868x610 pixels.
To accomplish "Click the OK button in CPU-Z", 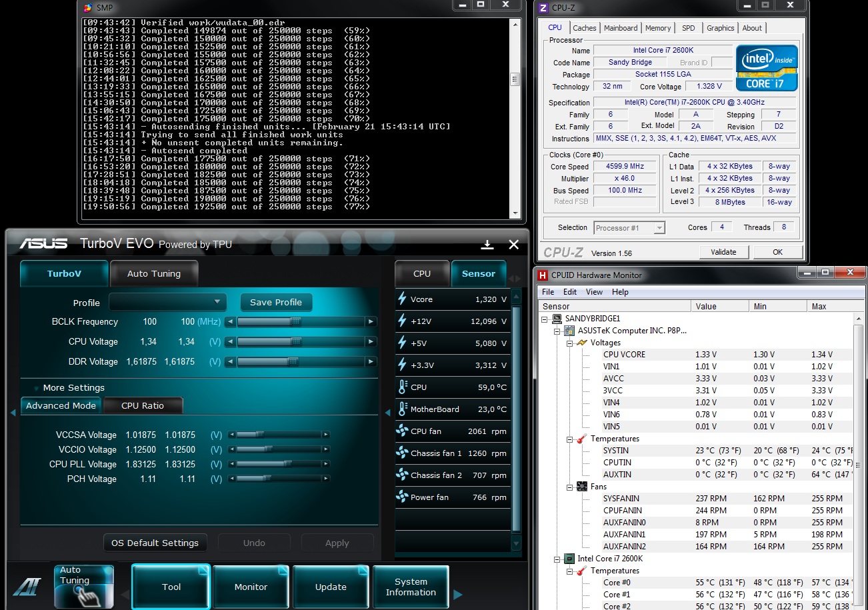I will pyautogui.click(x=777, y=252).
